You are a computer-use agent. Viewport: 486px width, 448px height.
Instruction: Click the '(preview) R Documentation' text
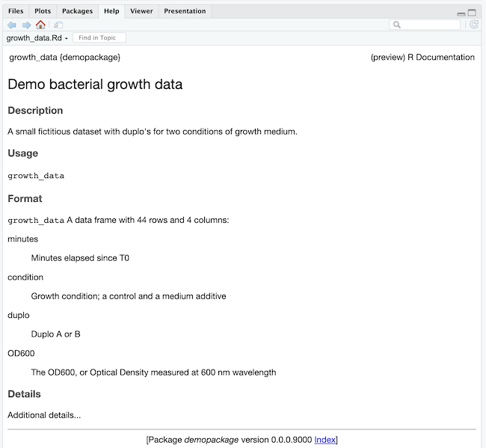coord(422,58)
